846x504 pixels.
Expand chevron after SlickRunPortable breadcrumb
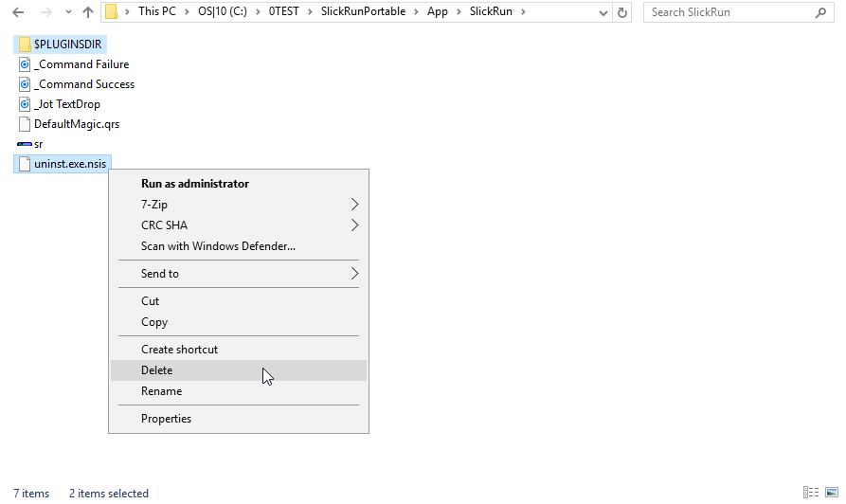(x=416, y=12)
